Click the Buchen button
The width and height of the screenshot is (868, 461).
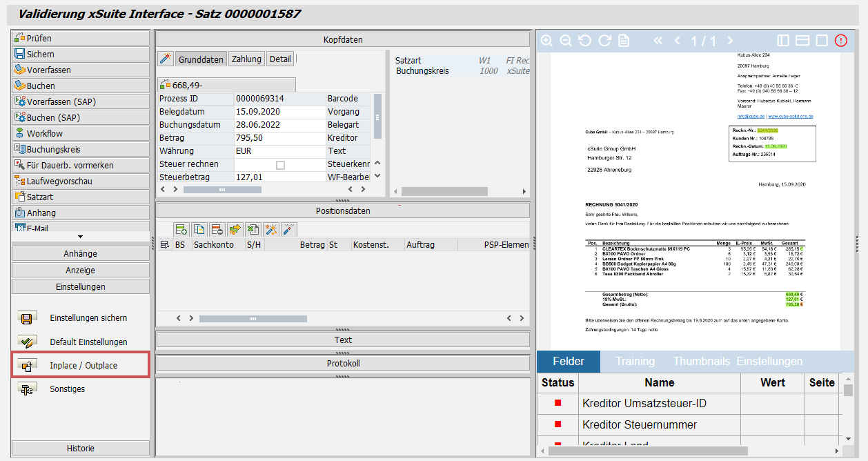pyautogui.click(x=81, y=85)
